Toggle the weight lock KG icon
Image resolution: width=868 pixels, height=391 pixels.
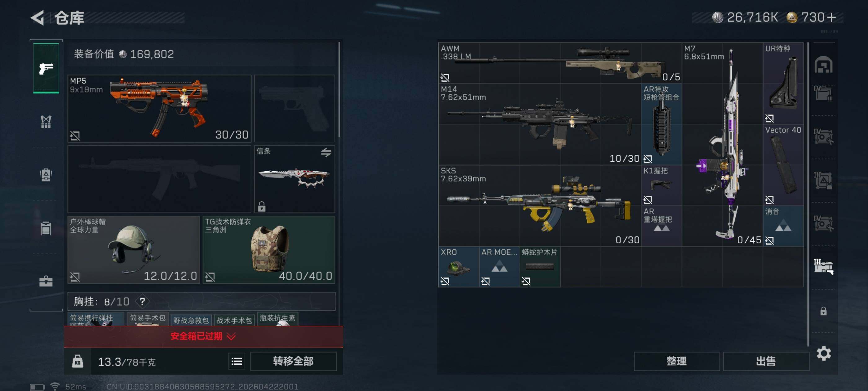pos(77,362)
